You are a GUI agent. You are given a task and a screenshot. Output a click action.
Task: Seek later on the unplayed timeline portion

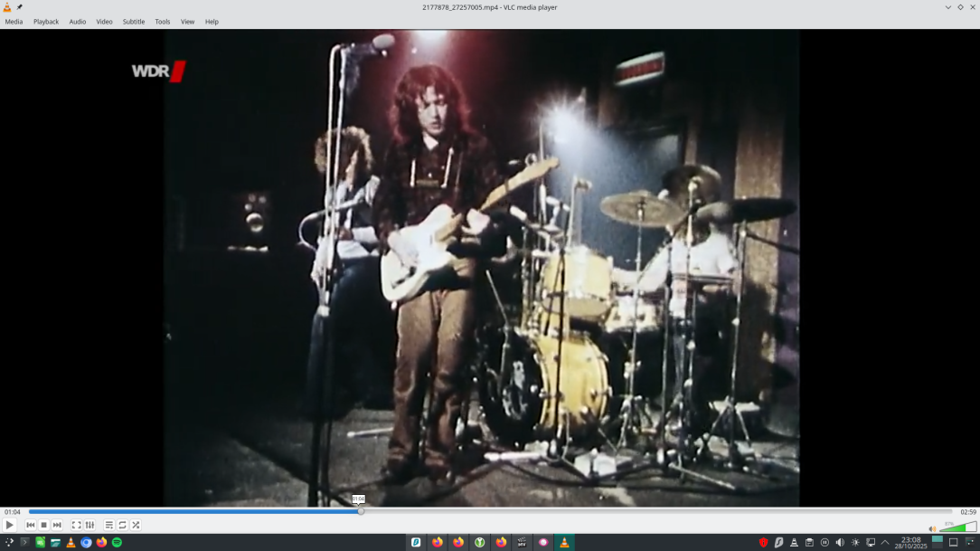click(658, 511)
